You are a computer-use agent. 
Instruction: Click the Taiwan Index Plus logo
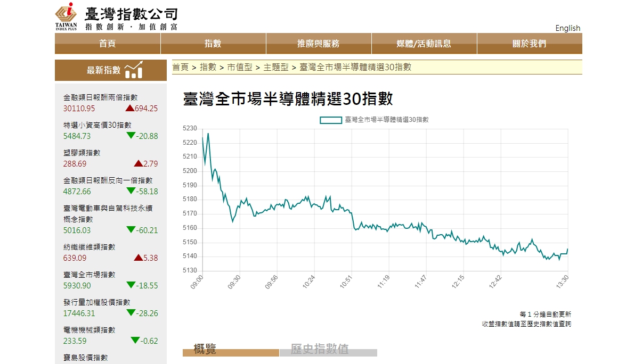66,16
